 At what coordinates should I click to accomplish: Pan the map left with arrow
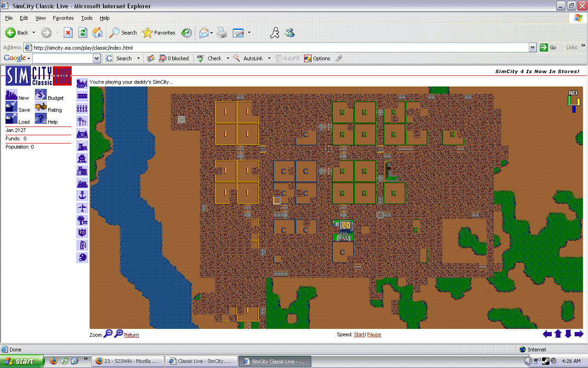coord(547,334)
